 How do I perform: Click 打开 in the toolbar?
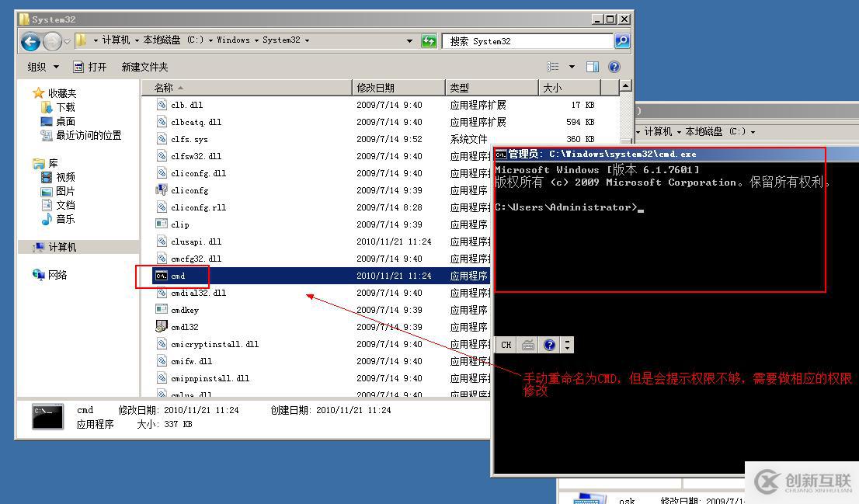90,67
